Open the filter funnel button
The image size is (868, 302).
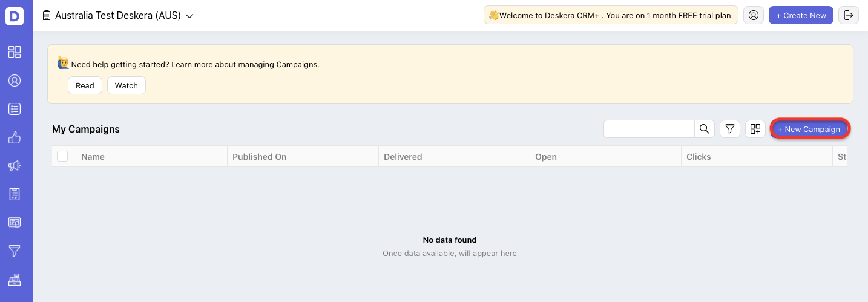(x=730, y=129)
